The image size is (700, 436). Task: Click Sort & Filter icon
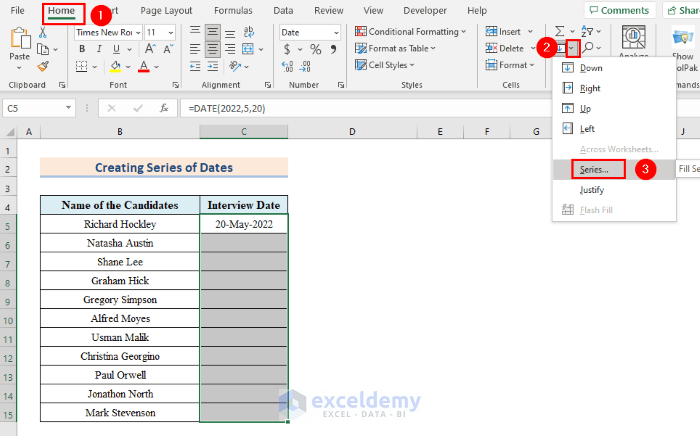pyautogui.click(x=587, y=31)
